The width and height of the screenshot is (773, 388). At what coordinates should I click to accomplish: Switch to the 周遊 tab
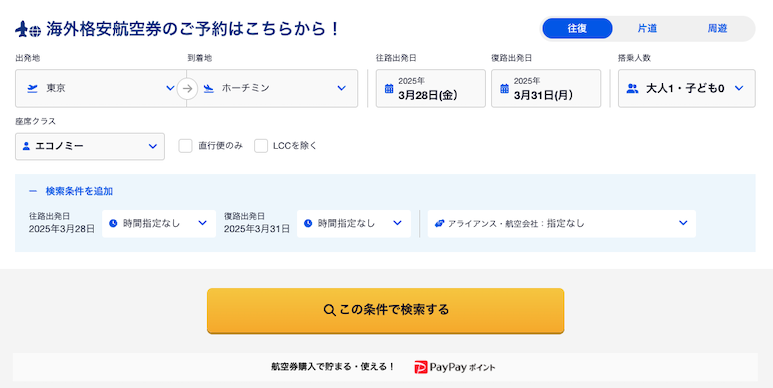point(717,29)
